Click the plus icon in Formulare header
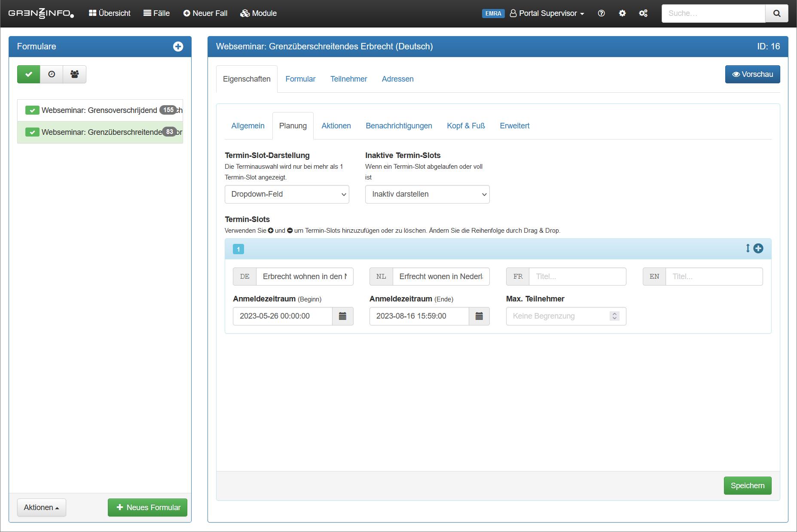Screen dimensions: 797x532 point(178,47)
